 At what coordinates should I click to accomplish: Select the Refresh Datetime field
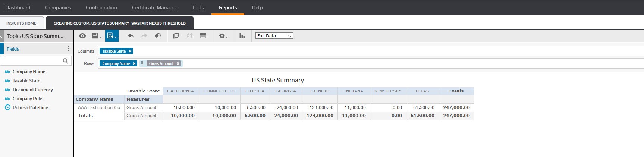click(30, 107)
